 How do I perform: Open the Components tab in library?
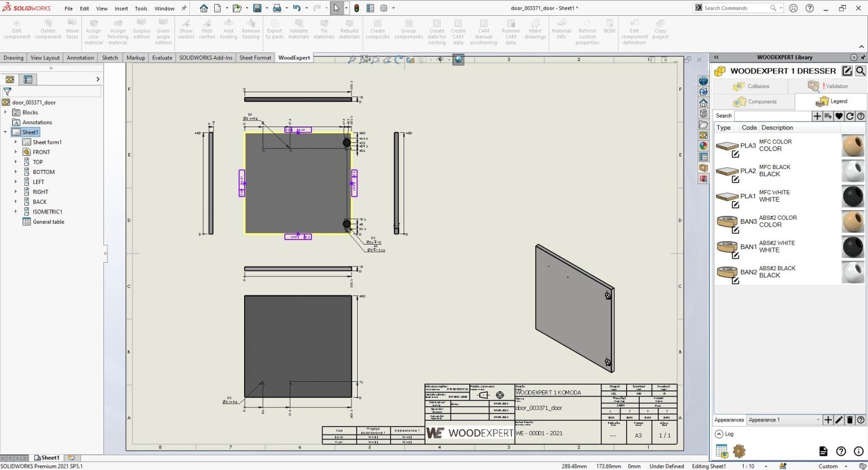tap(754, 102)
